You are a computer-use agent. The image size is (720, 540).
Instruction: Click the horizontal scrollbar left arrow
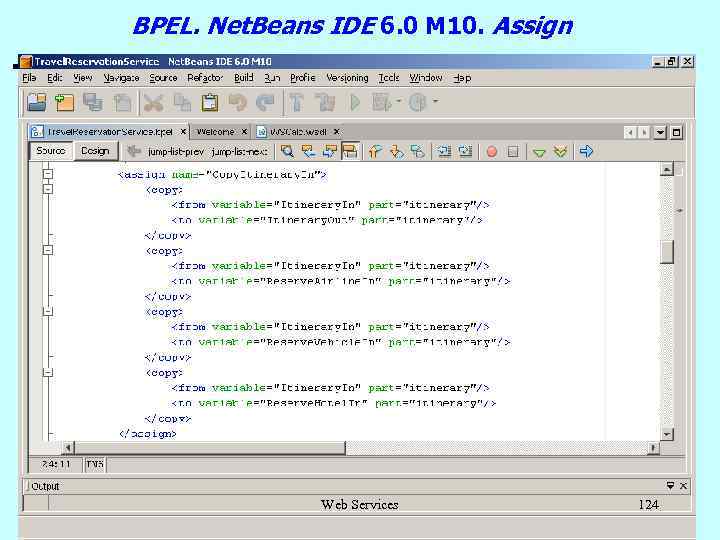[68, 447]
